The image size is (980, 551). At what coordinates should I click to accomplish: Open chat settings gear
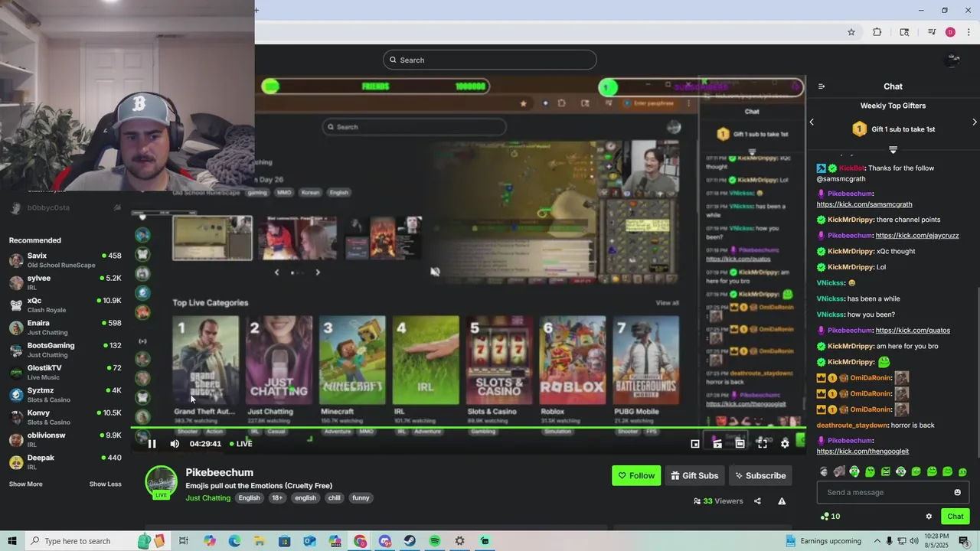[x=929, y=517]
